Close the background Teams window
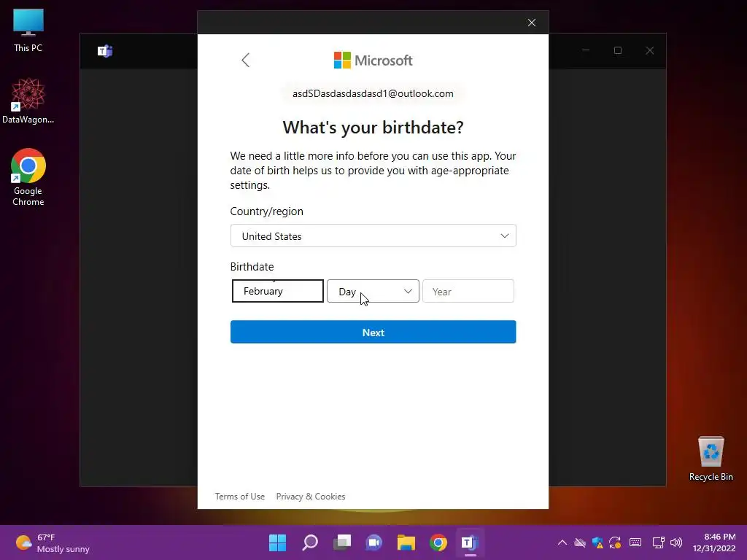 [650, 50]
